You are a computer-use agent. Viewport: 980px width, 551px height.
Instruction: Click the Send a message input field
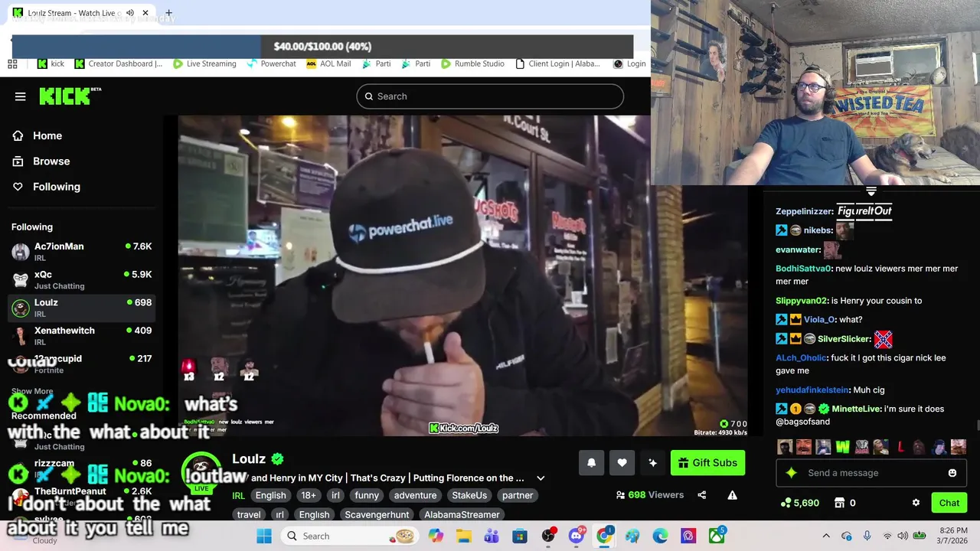tap(871, 473)
